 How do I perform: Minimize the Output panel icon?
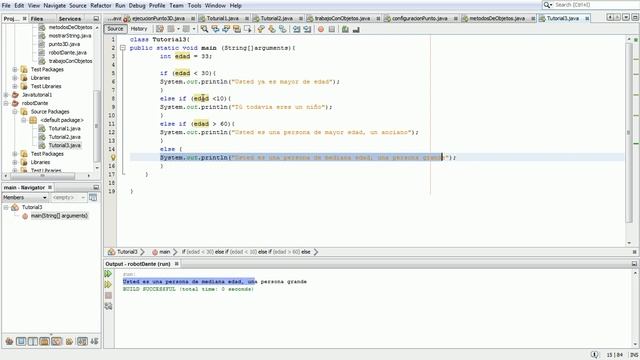(634, 264)
